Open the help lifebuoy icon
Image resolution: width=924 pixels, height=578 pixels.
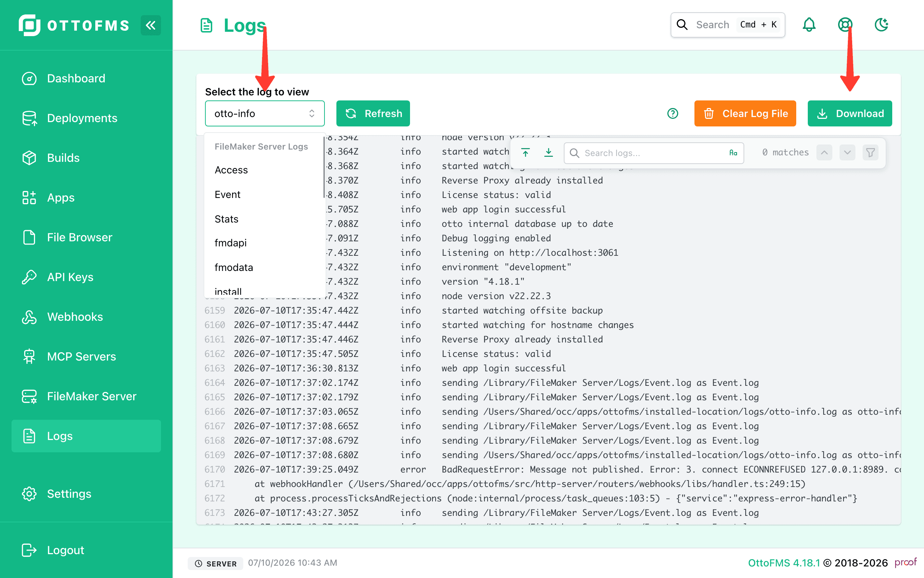845,25
